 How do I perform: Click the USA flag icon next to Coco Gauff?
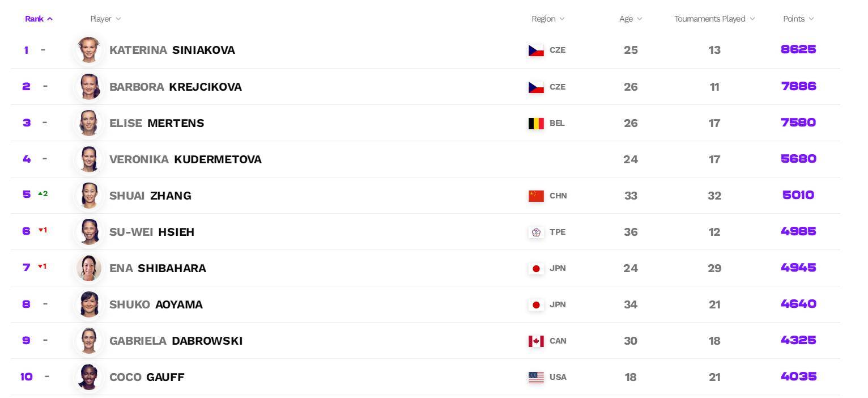[536, 377]
